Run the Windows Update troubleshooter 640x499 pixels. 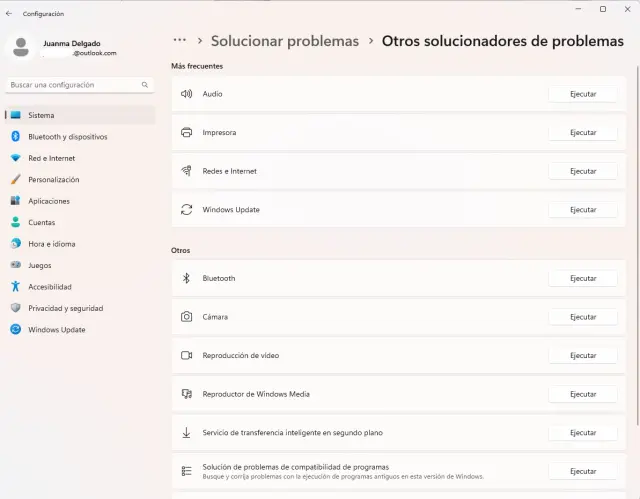(x=583, y=210)
